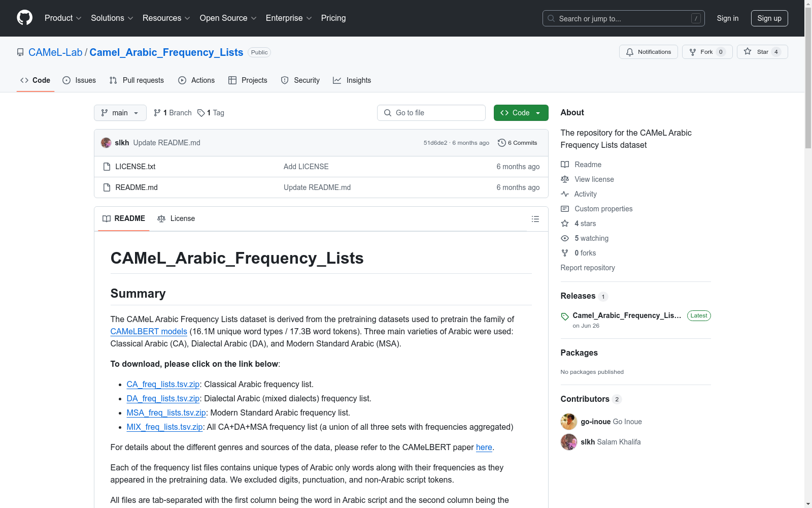
Task: Click the GitHub logo icon
Action: 24,18
